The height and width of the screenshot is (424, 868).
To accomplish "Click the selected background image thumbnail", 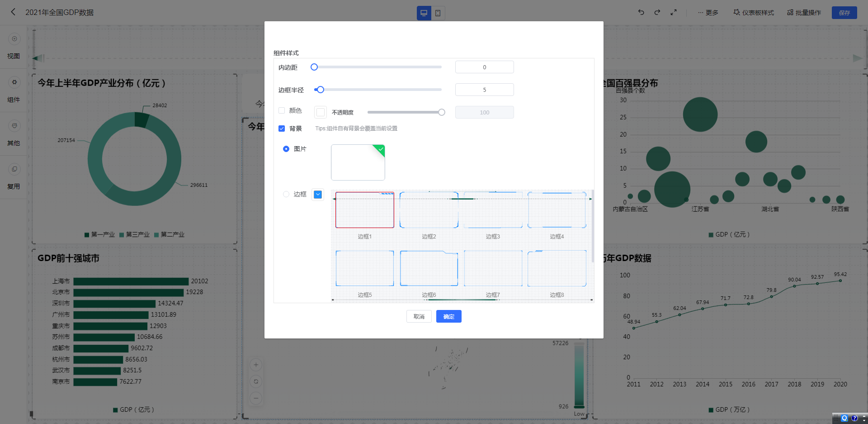I will 358,162.
